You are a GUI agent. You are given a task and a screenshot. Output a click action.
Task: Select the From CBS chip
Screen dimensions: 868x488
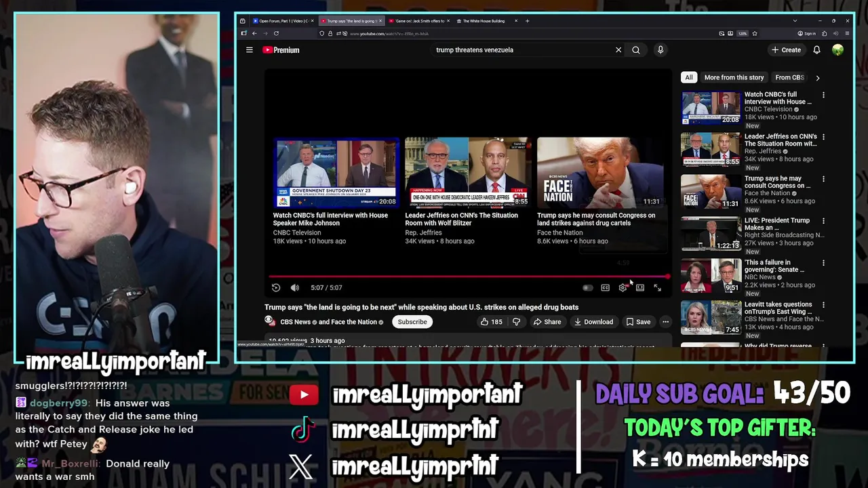click(789, 77)
